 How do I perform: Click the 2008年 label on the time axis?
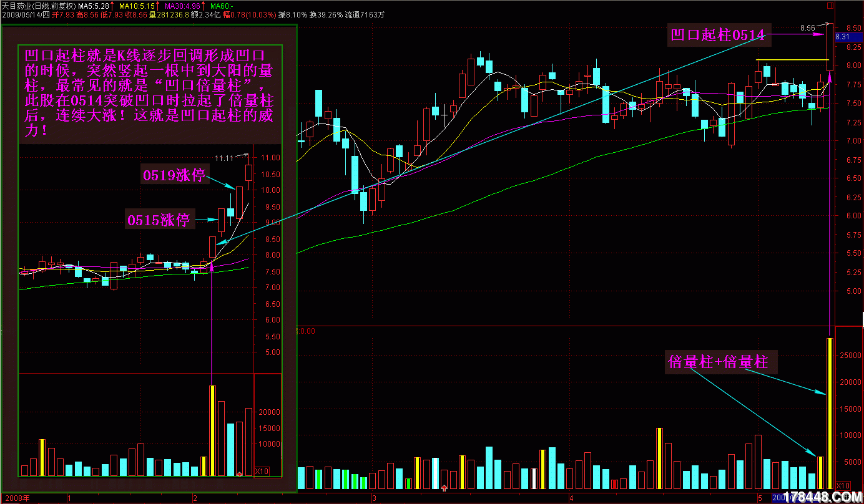pyautogui.click(x=15, y=498)
